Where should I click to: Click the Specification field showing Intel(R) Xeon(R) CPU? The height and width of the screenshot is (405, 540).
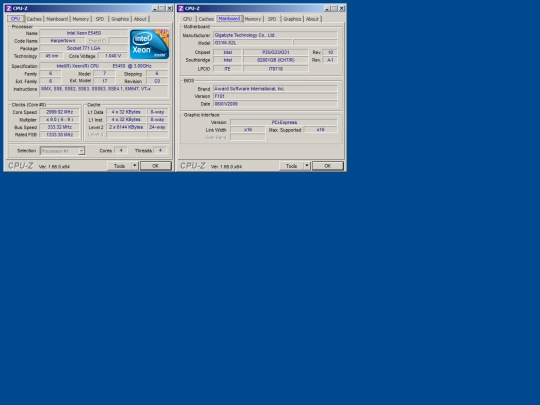tap(104, 66)
